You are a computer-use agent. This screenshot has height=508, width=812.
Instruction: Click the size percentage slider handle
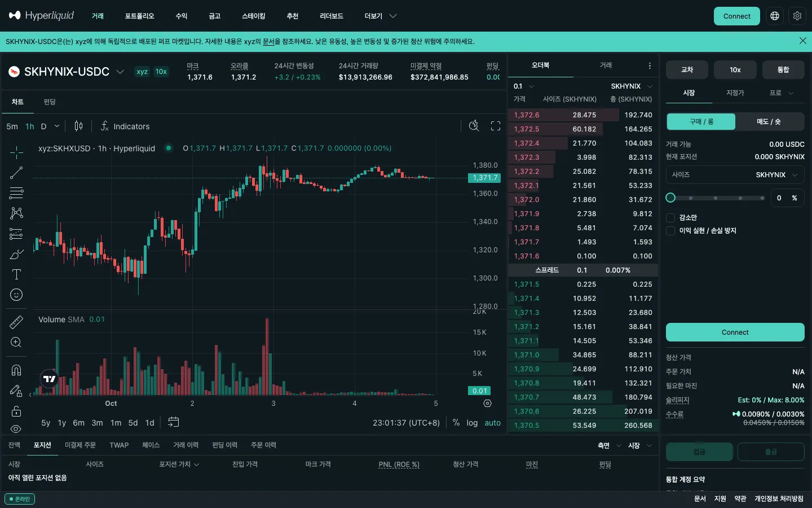pyautogui.click(x=670, y=198)
